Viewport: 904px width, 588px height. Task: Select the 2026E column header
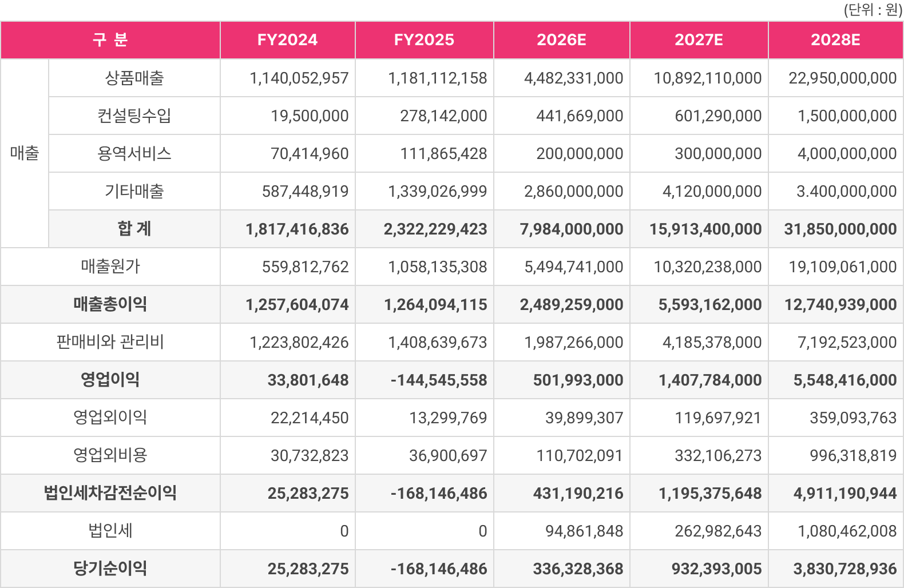click(x=561, y=40)
